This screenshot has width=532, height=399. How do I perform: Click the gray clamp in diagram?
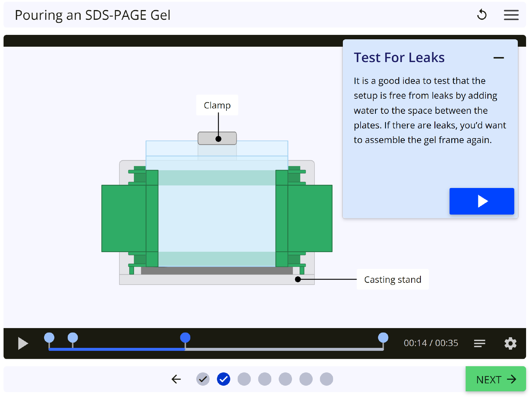coord(217,138)
